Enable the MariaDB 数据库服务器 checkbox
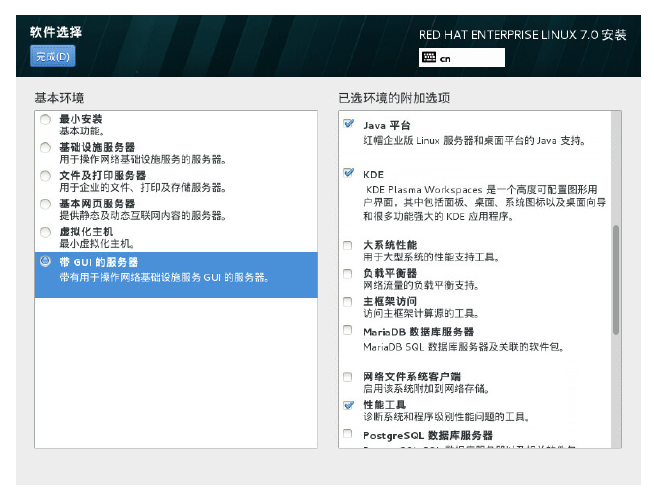 pyautogui.click(x=347, y=330)
